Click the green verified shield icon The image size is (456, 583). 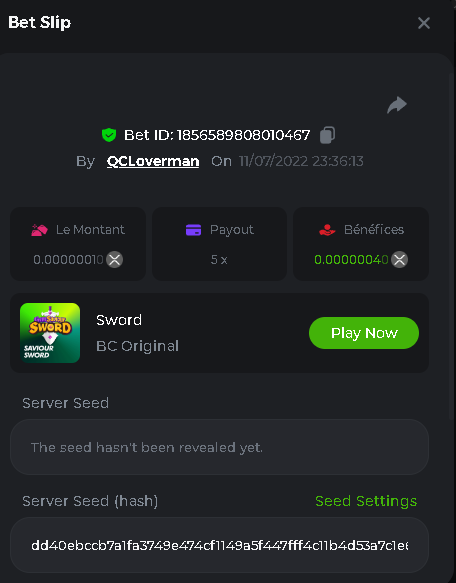pos(109,135)
